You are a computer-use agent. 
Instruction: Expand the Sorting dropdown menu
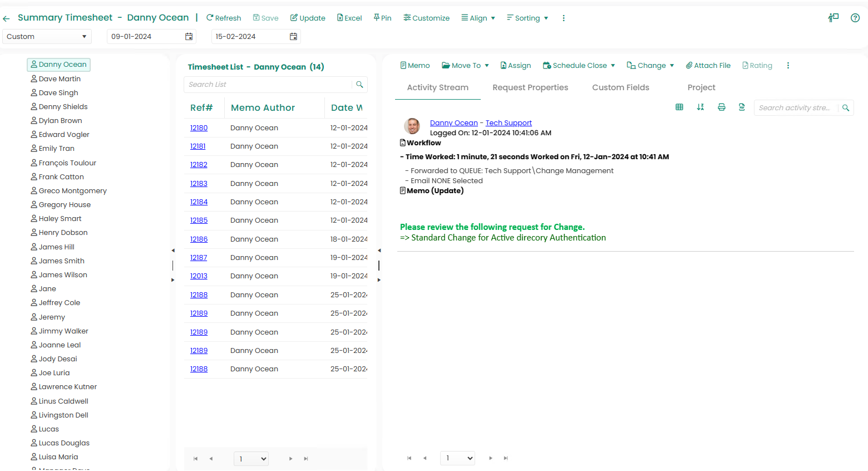527,18
